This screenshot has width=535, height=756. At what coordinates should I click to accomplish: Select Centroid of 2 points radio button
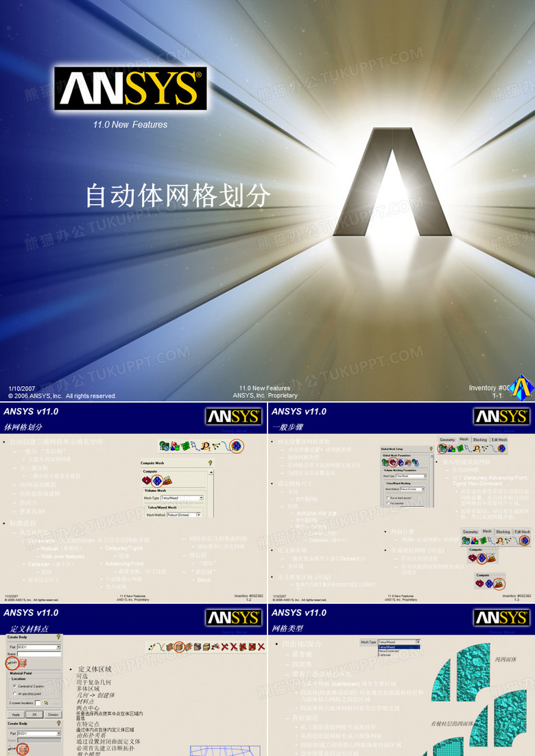[14, 686]
